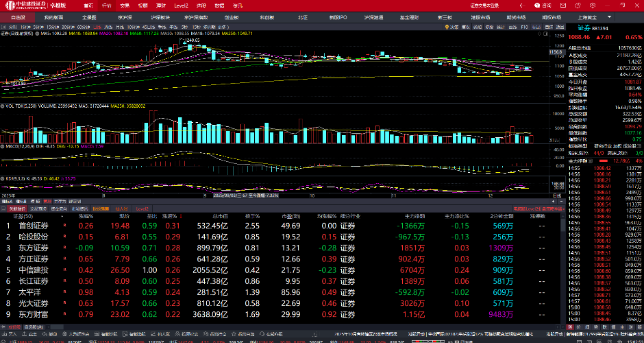Select the 东方财富 row name

click(x=34, y=315)
